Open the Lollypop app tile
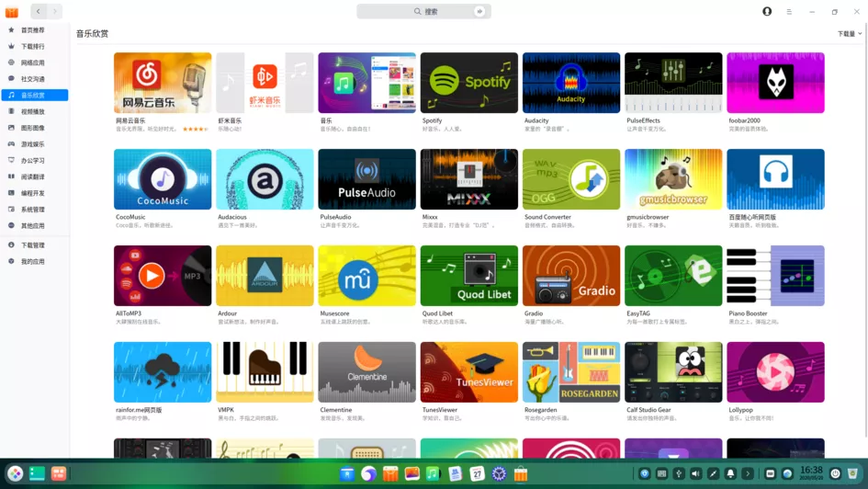 (775, 372)
